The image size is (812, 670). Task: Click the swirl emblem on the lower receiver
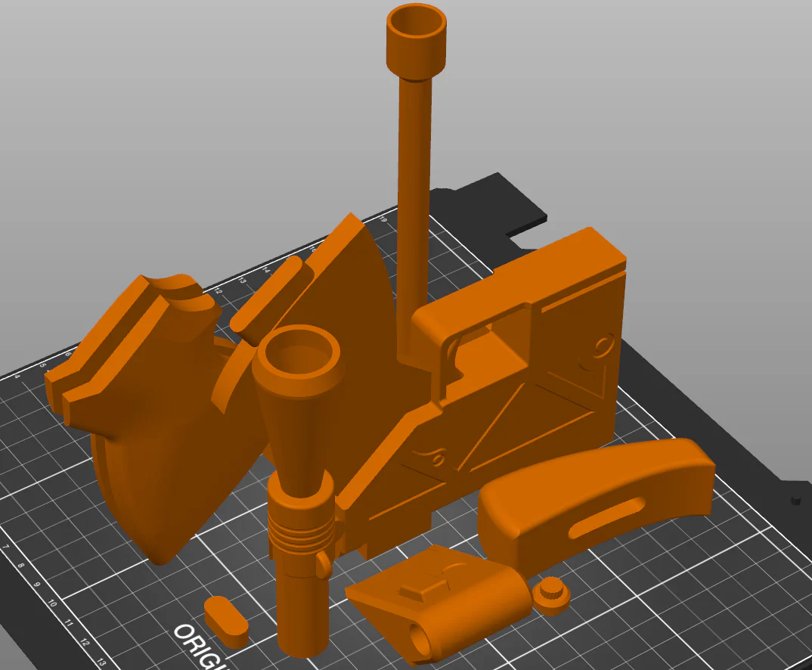pos(436,457)
